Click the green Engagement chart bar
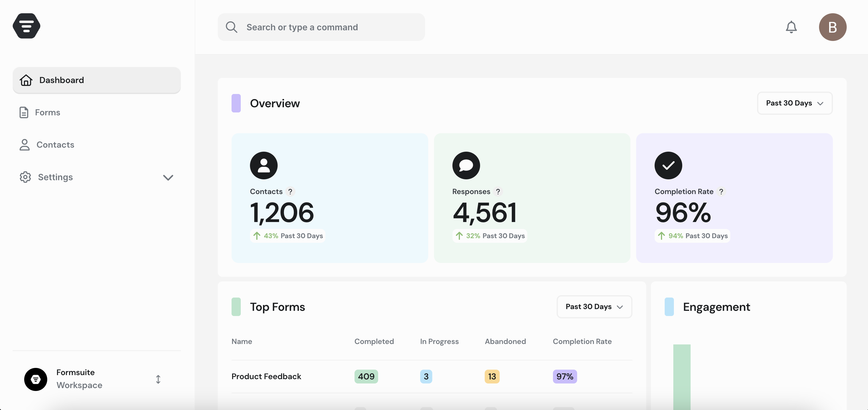The height and width of the screenshot is (410, 868). pyautogui.click(x=682, y=377)
